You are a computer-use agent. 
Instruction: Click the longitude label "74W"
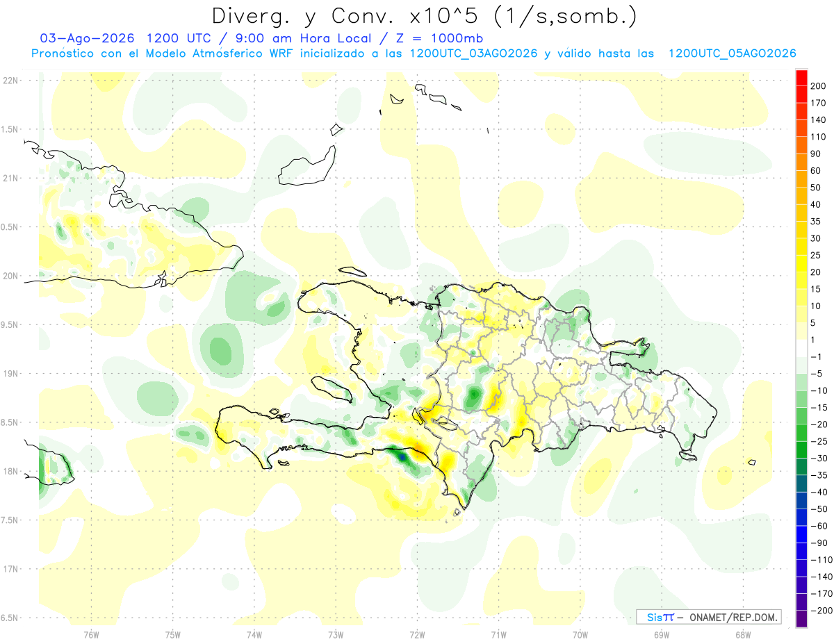254,634
